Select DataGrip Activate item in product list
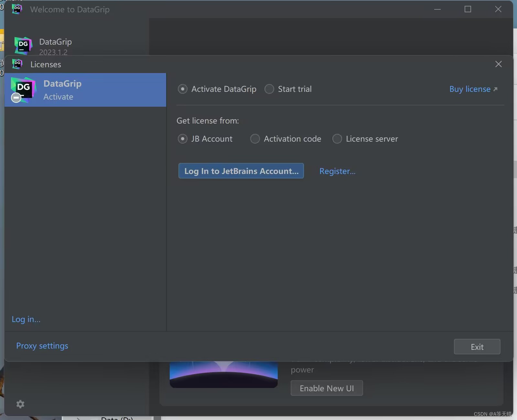The height and width of the screenshot is (420, 517). 85,90
